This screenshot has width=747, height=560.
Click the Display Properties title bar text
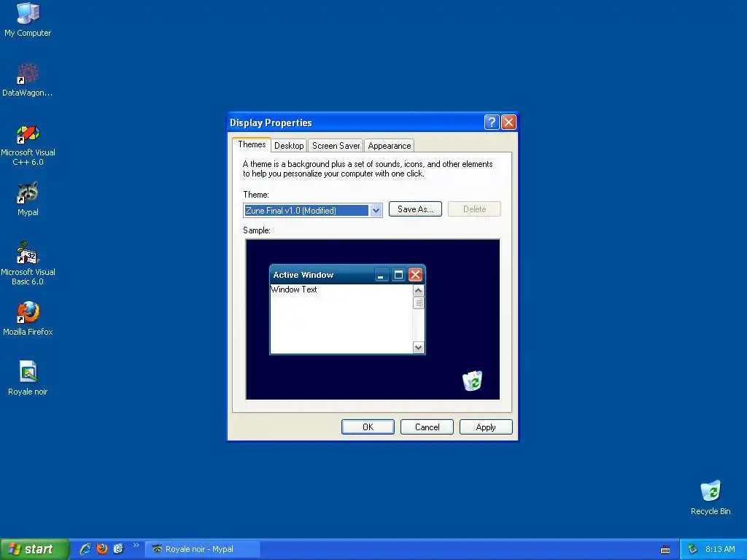pos(271,122)
